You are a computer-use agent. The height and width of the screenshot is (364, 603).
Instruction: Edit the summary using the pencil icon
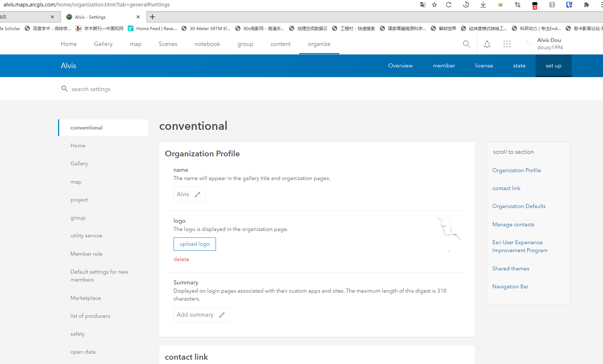point(221,314)
